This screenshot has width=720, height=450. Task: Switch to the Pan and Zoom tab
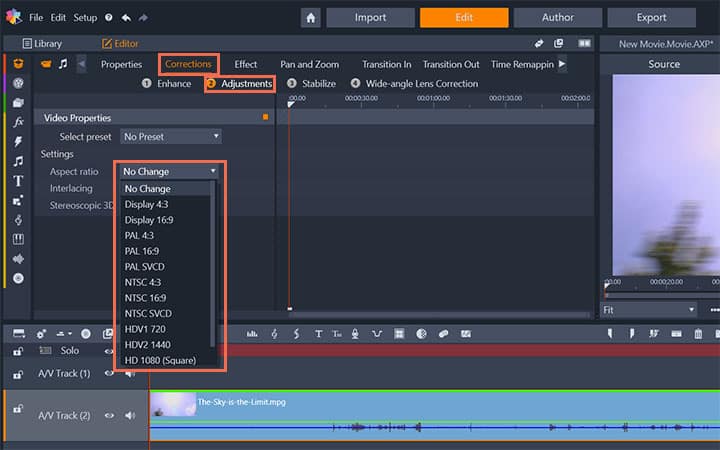point(309,64)
